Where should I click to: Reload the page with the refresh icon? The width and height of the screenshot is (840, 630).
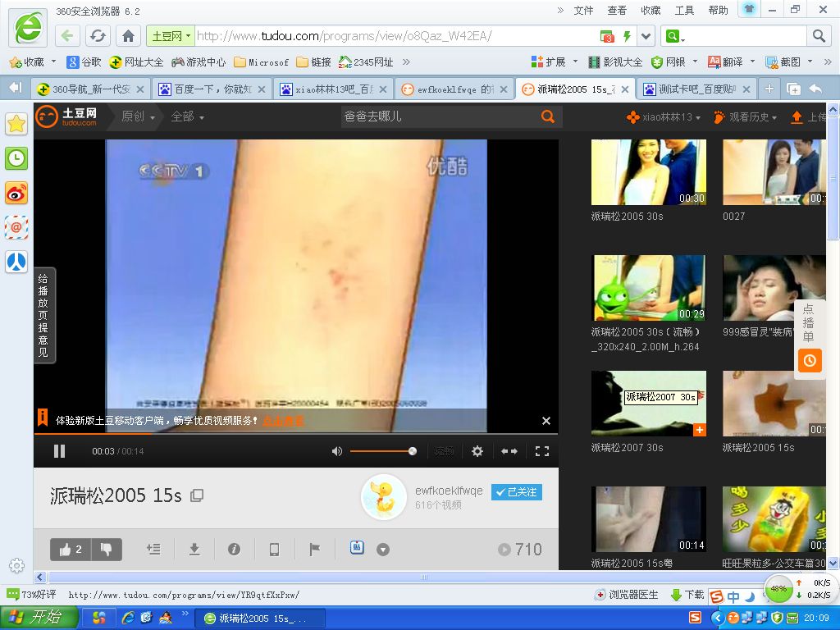click(x=98, y=36)
